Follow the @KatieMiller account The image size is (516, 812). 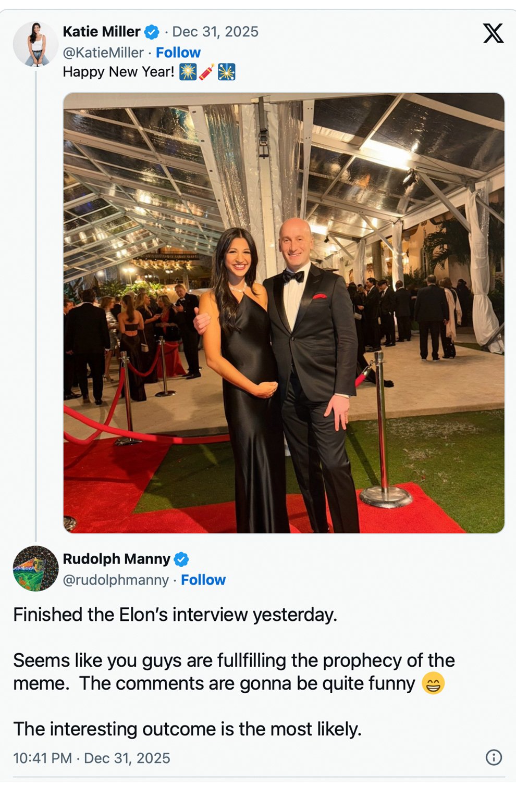[x=178, y=53]
